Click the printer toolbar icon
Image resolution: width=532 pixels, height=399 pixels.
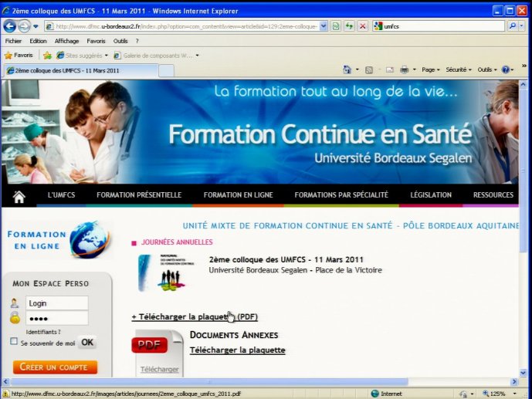point(404,69)
